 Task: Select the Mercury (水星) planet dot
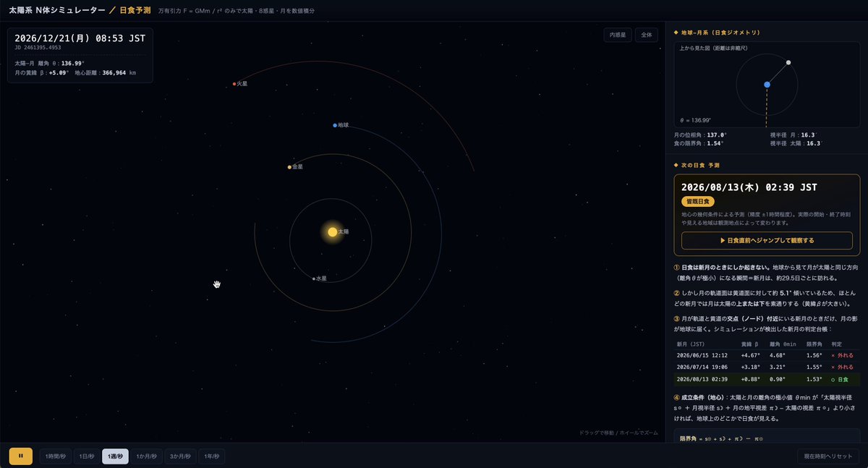[x=314, y=278]
